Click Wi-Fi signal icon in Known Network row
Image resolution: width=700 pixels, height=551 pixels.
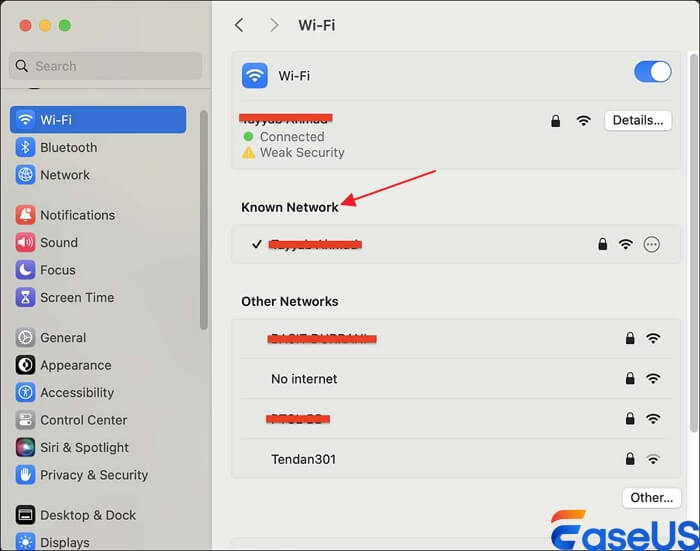[x=626, y=244]
